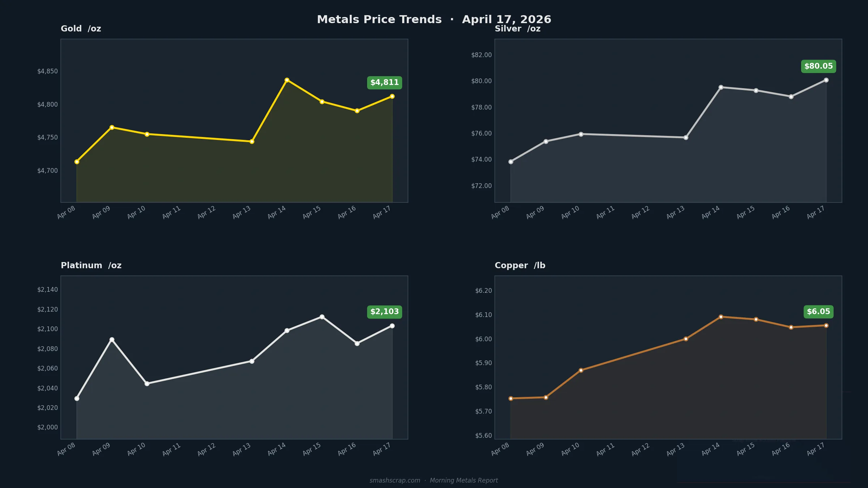Click the Silver $80.05 price badge
868x488 pixels.
818,67
